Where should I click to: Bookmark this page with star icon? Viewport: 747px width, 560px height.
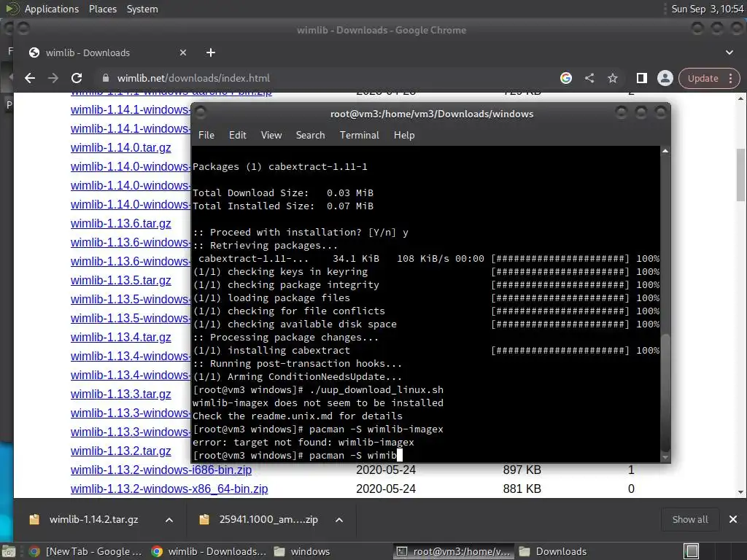click(613, 78)
